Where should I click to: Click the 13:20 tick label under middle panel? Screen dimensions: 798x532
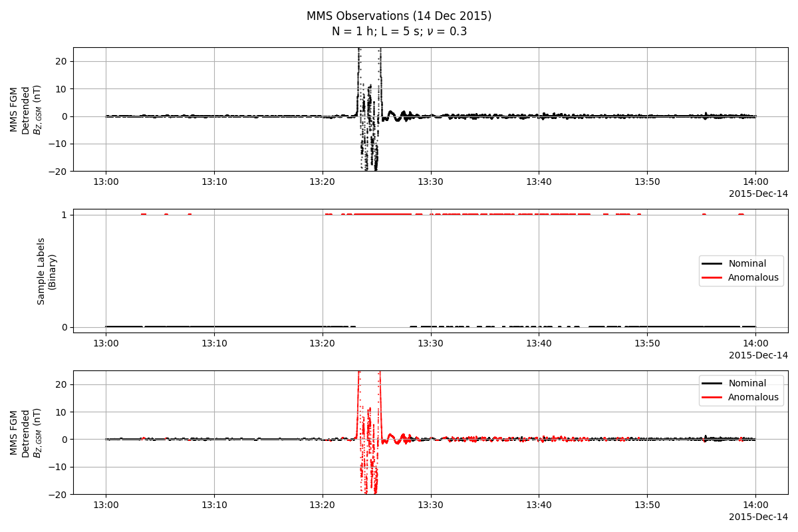[322, 343]
